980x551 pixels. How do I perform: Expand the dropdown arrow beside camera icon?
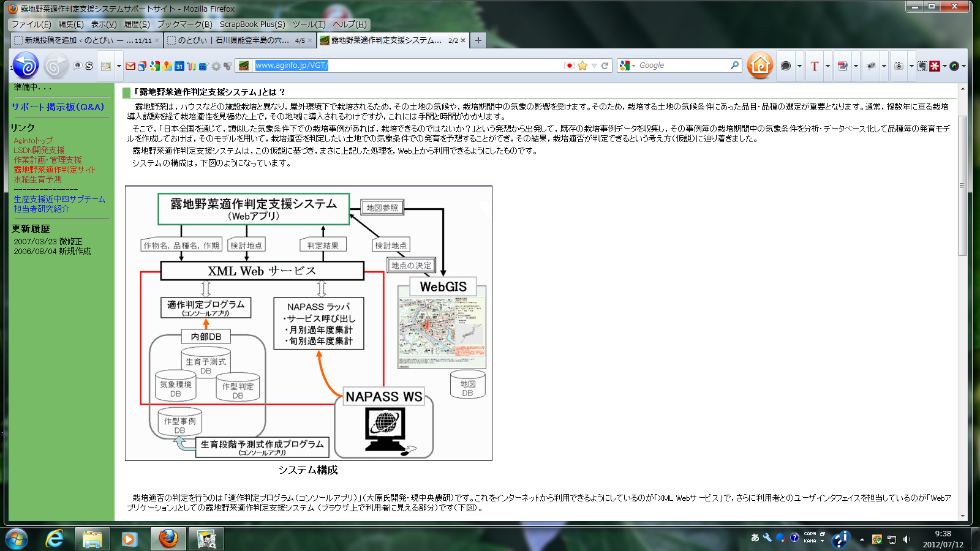911,66
